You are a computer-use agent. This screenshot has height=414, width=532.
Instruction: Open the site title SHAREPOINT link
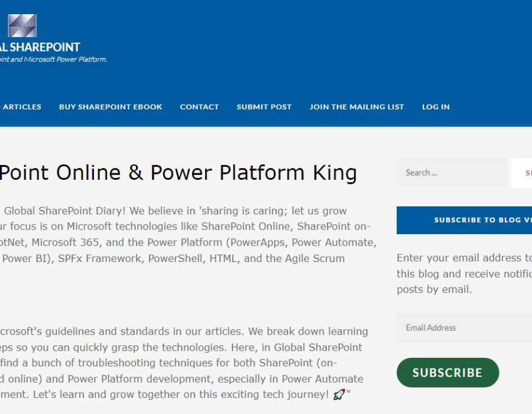40,47
